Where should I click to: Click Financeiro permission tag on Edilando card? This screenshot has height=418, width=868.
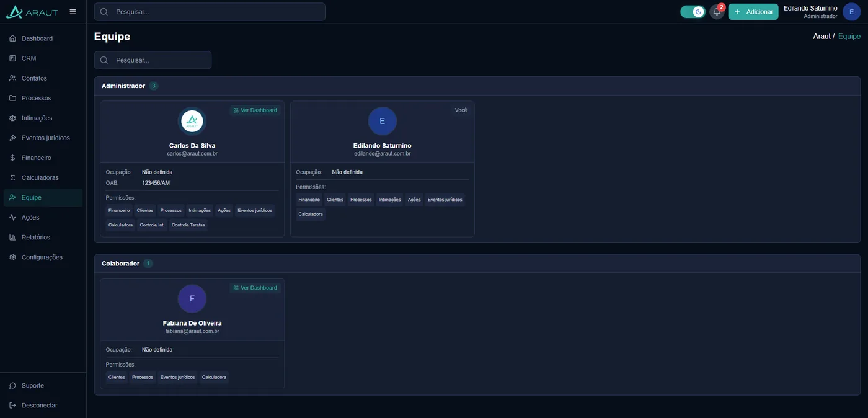click(x=309, y=200)
